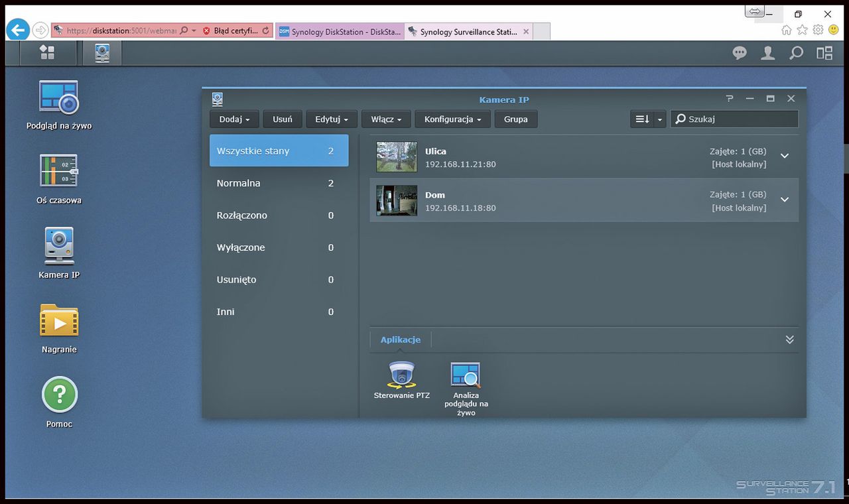Screen dimensions: 849x504
Task: Click IP address 192.168.11.18:80
Action: [x=460, y=208]
